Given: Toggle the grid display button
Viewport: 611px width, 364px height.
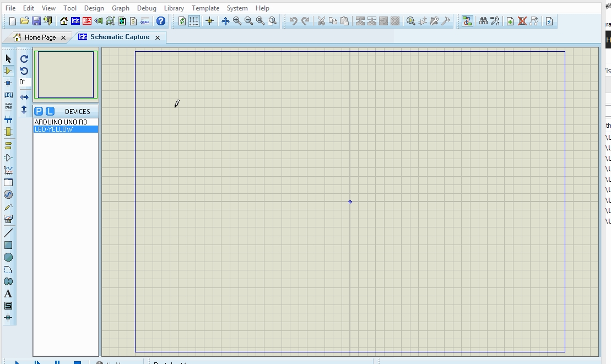Looking at the screenshot, I should [x=194, y=21].
